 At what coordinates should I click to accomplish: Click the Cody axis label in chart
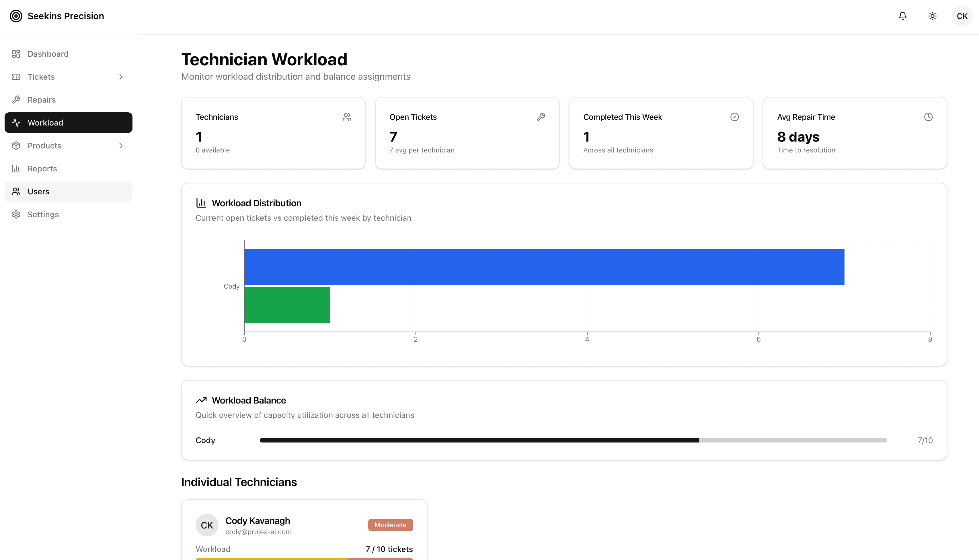pyautogui.click(x=232, y=287)
